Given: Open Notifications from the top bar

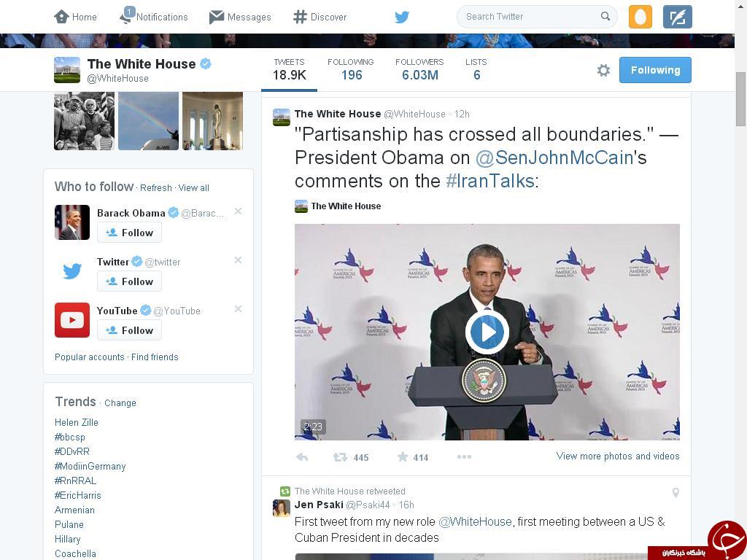Looking at the screenshot, I should [x=153, y=16].
